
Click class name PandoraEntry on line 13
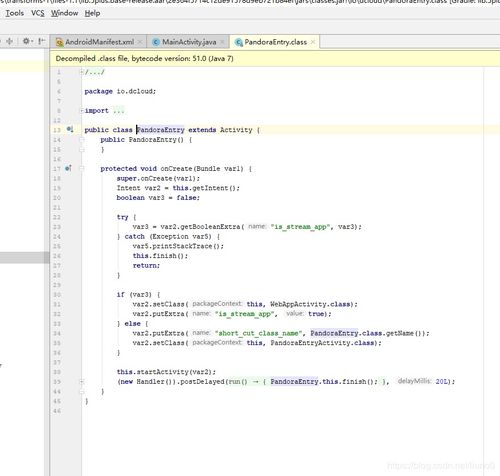pyautogui.click(x=161, y=130)
